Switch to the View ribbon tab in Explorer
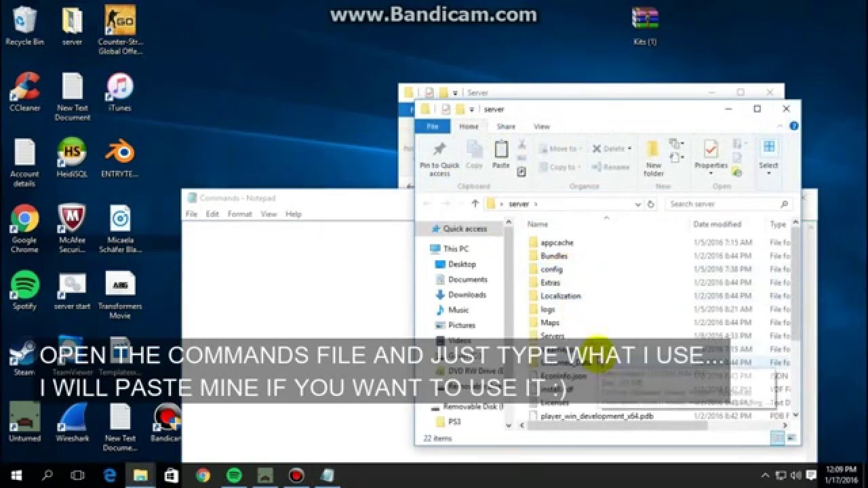 [x=542, y=126]
